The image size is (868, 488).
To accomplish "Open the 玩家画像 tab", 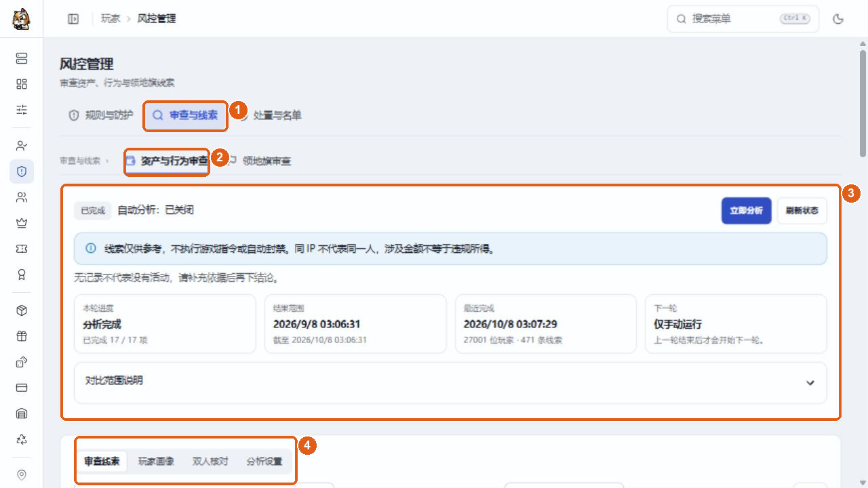I will pyautogui.click(x=156, y=462).
